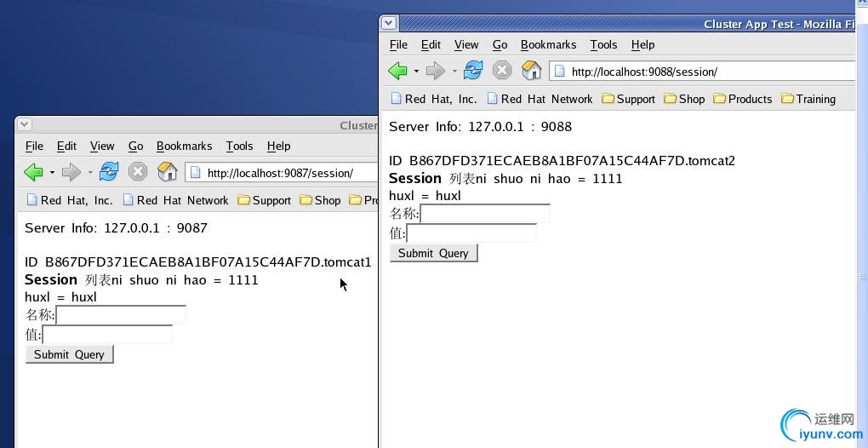Click page icon in 9087 address bar
Viewport: 868px width, 448px height.
coord(196,173)
